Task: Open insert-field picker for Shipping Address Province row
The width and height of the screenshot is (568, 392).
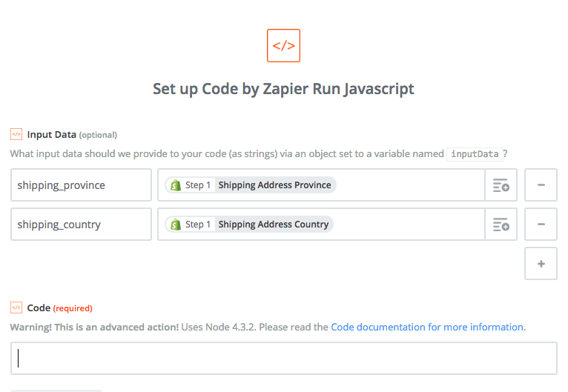Action: click(x=501, y=185)
